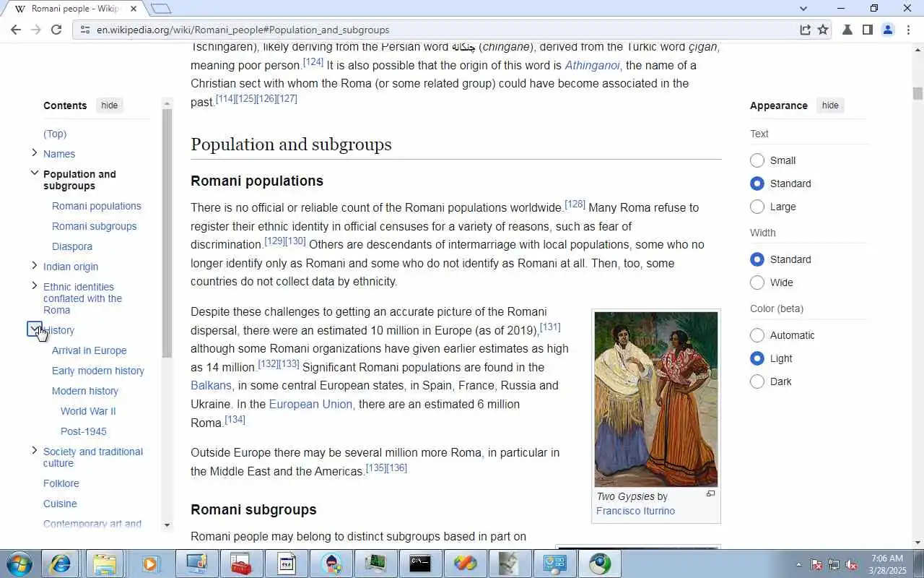This screenshot has width=924, height=578.
Task: Expand the Names section in contents
Action: coord(34,153)
